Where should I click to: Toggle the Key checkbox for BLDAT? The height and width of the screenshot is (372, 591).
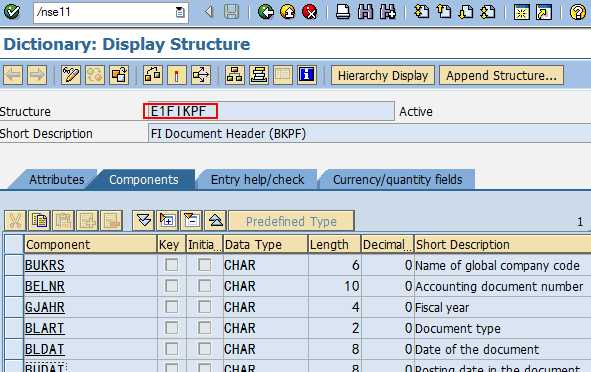[x=171, y=349]
